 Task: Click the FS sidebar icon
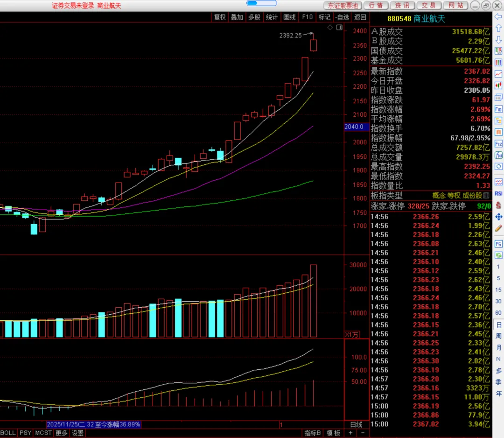[x=498, y=244]
